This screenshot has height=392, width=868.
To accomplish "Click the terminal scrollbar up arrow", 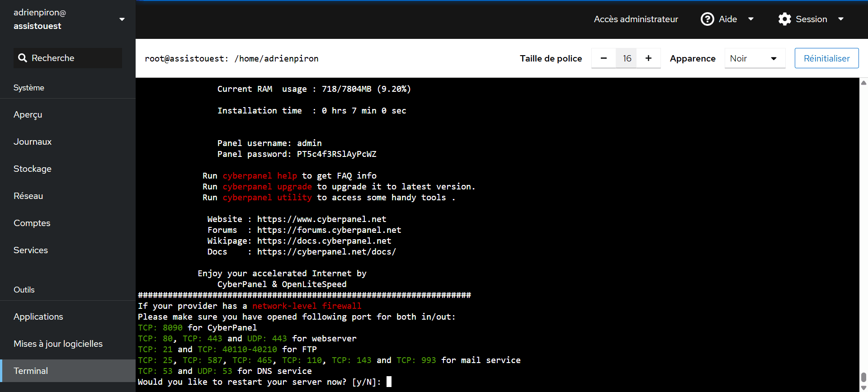I will 863,83.
